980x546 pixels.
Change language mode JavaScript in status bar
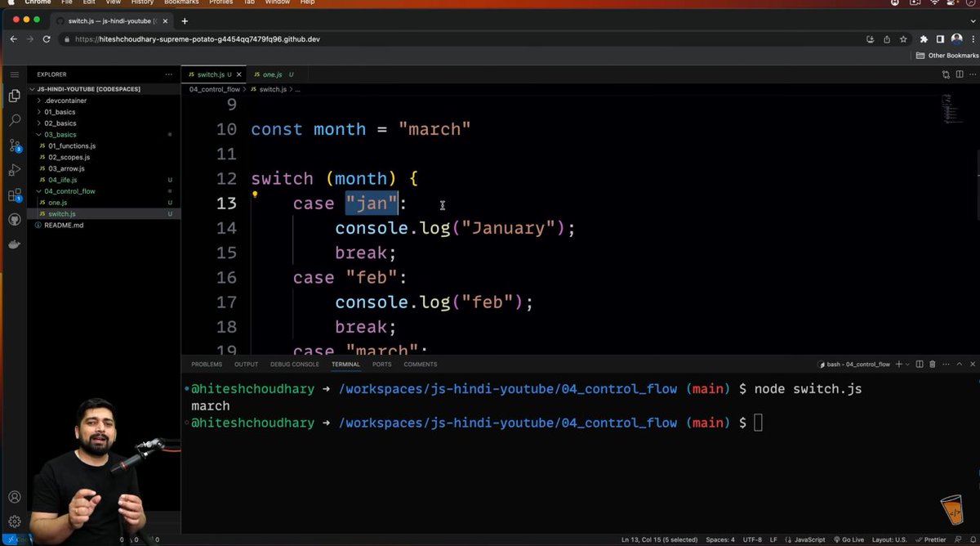(x=808, y=539)
